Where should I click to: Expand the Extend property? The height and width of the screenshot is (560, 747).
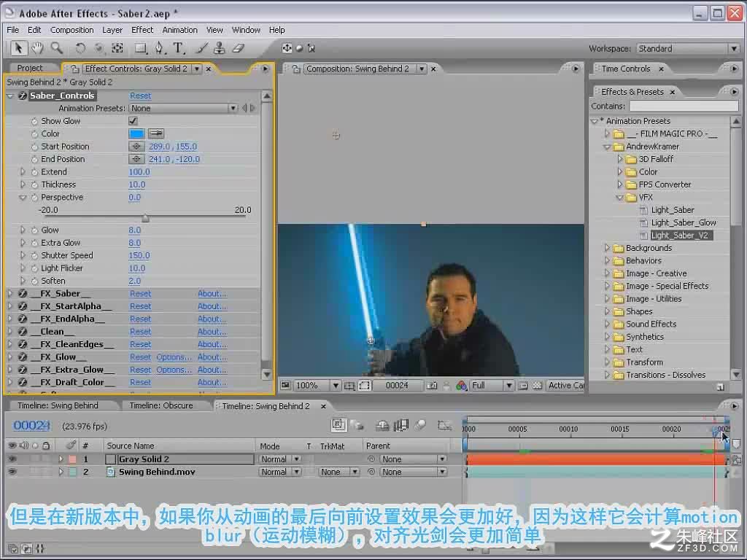coord(23,172)
